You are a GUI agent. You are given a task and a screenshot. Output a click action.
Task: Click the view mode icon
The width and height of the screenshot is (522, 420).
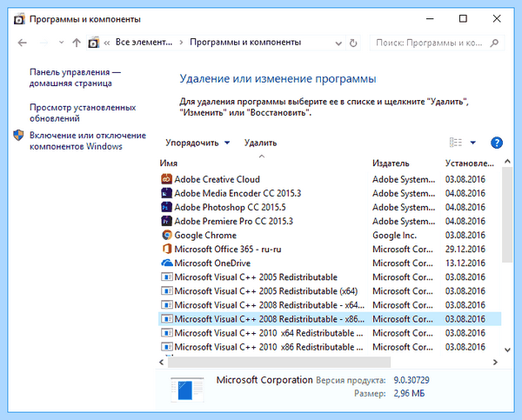pyautogui.click(x=456, y=143)
